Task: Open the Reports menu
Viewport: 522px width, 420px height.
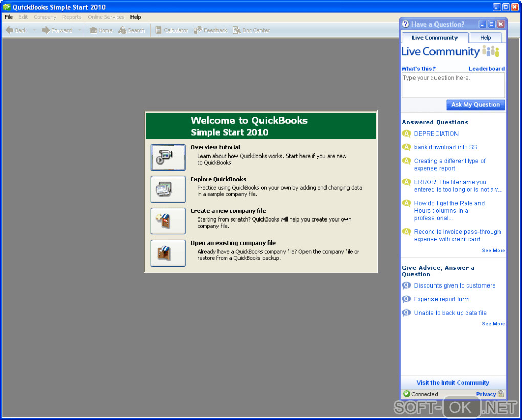Action: tap(72, 17)
